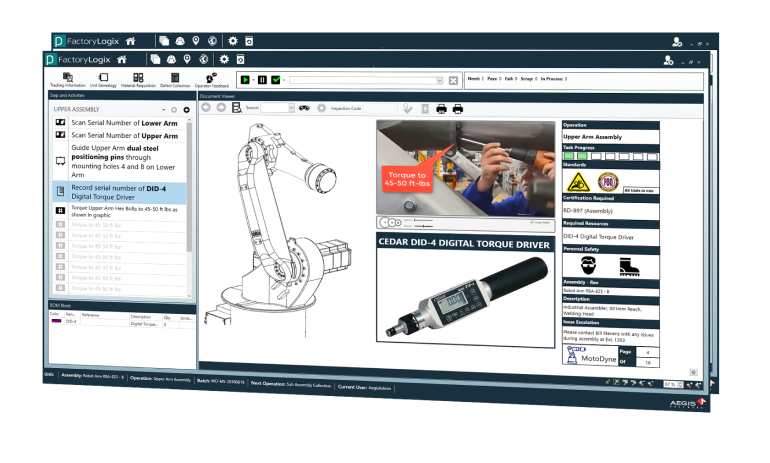Start the operation with green play button
Viewport: 770px width, 463px height.
[245, 80]
